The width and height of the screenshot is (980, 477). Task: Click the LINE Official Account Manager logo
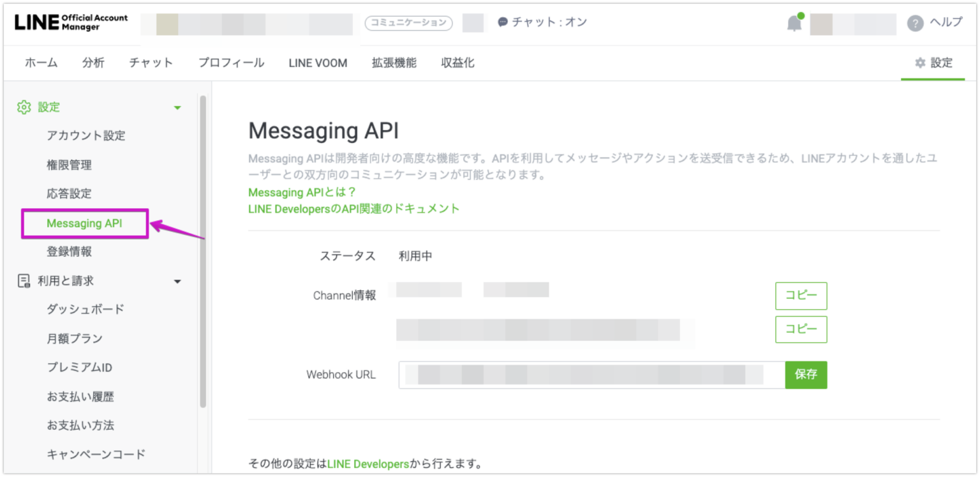(70, 22)
